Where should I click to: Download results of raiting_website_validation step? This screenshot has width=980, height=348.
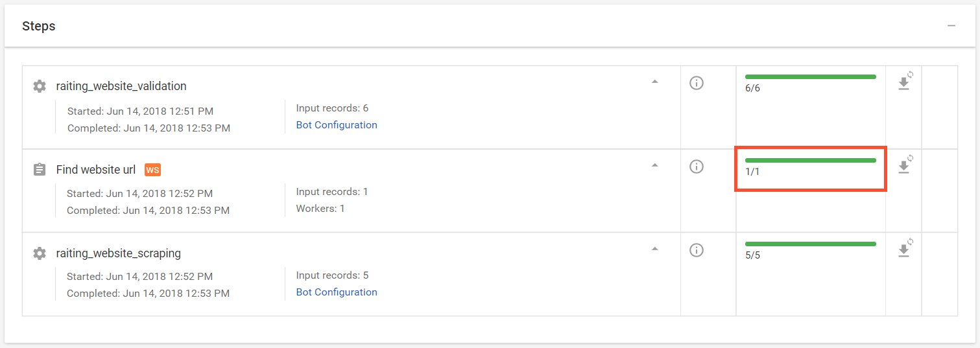(x=904, y=82)
